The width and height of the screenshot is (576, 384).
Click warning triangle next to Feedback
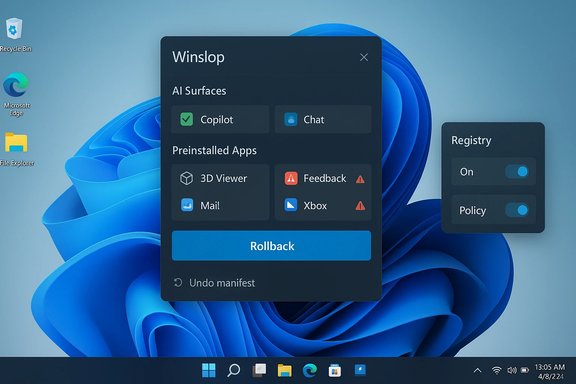coord(360,179)
